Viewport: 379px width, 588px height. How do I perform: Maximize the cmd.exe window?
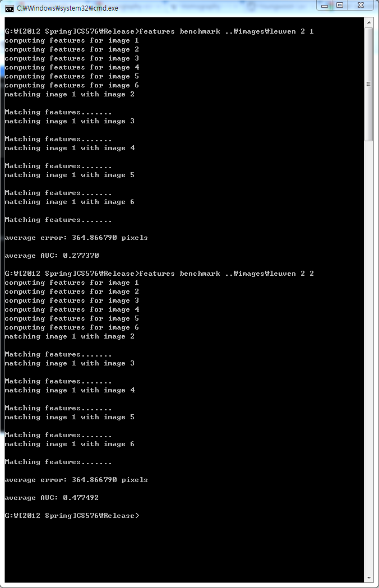(340, 6)
